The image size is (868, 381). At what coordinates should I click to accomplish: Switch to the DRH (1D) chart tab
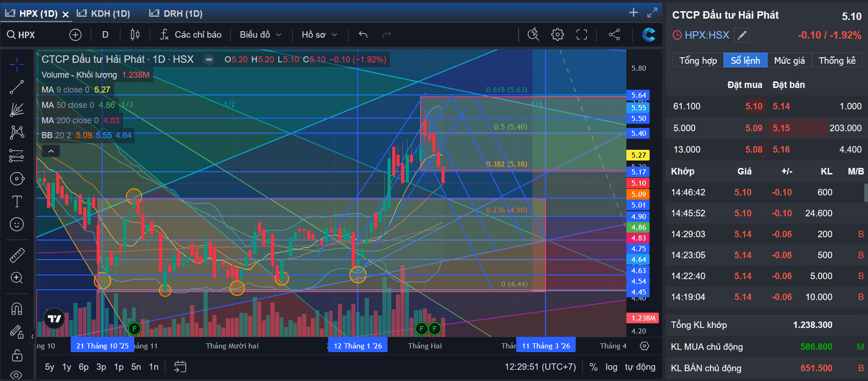[x=176, y=13]
